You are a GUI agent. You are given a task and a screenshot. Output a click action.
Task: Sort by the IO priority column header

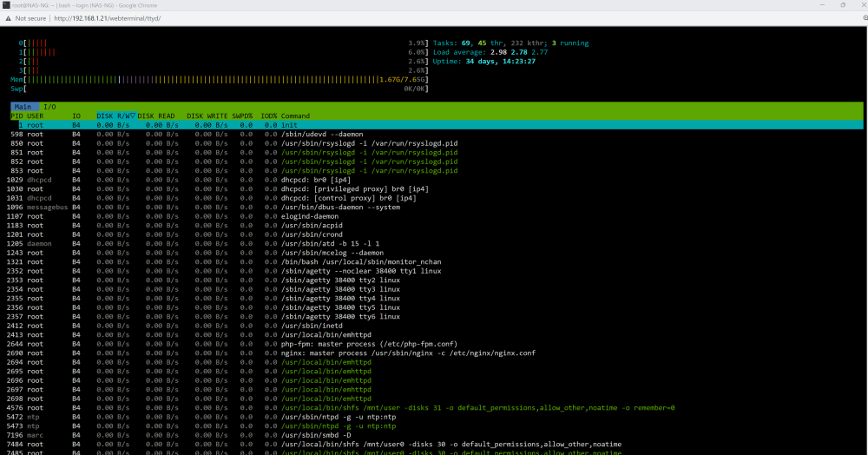(76, 115)
